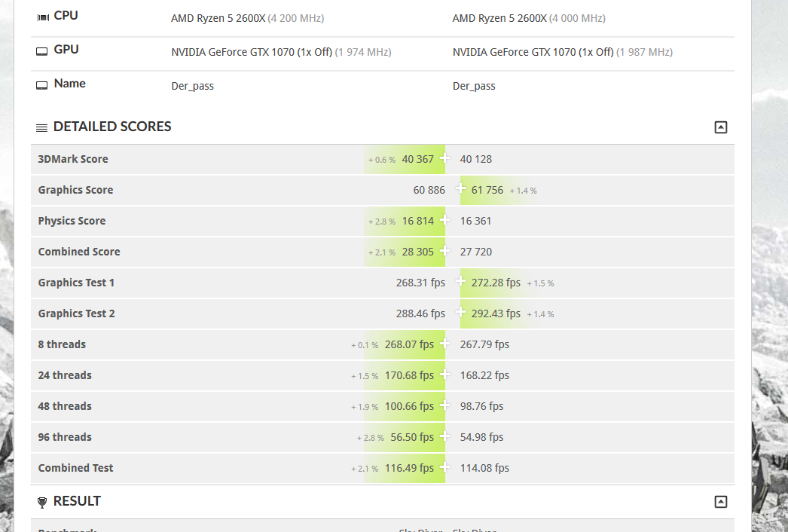Select the Physics Score row label
Image resolution: width=788 pixels, height=532 pixels.
pyautogui.click(x=72, y=222)
